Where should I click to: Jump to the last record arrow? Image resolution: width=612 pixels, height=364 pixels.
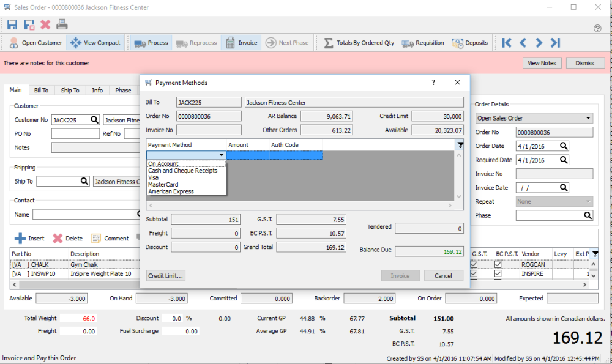point(555,43)
